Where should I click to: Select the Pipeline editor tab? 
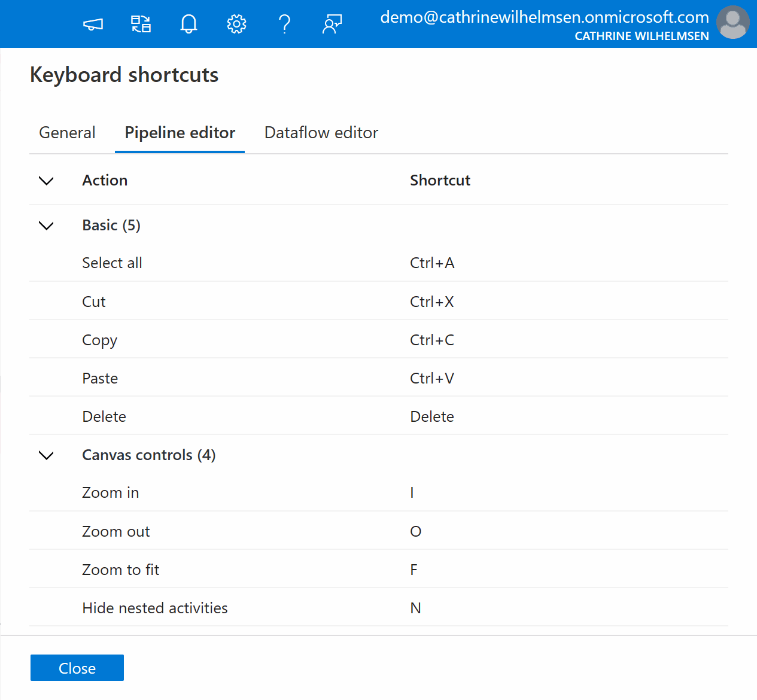pos(180,133)
